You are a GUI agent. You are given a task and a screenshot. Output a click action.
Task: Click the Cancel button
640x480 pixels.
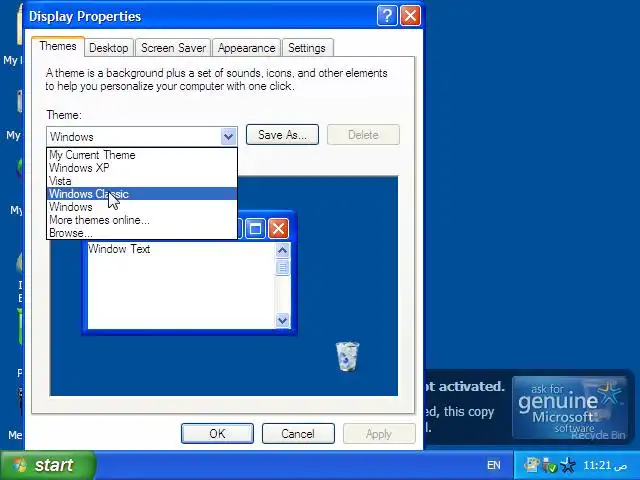click(x=298, y=433)
